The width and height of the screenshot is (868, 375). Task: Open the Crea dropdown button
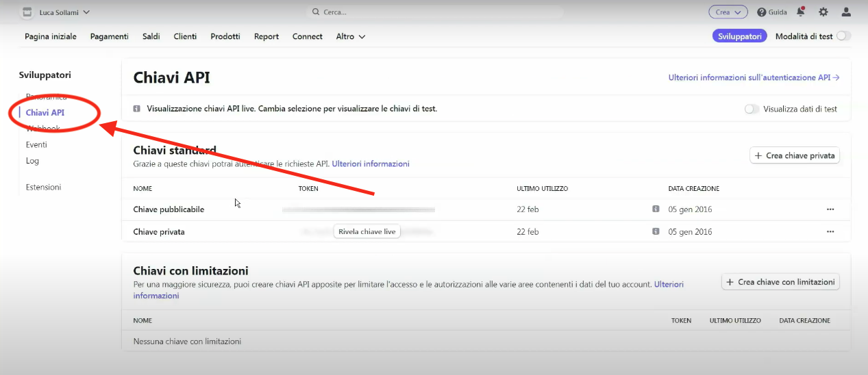click(728, 12)
